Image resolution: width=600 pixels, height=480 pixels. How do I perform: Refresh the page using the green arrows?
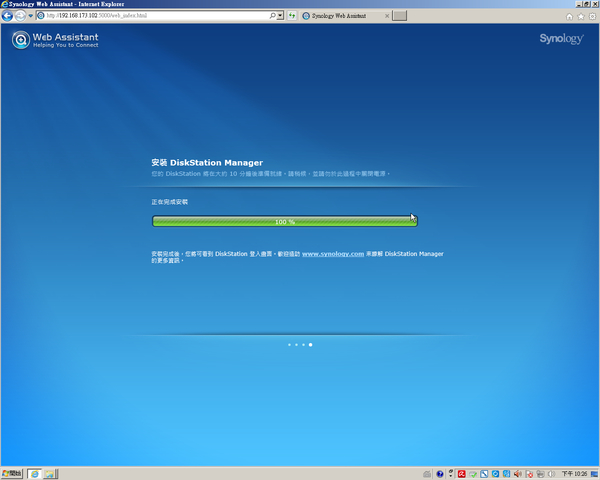click(x=292, y=16)
